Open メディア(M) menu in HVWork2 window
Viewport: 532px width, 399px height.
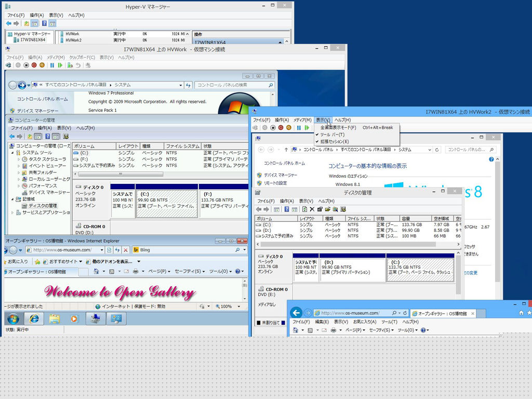coord(302,120)
